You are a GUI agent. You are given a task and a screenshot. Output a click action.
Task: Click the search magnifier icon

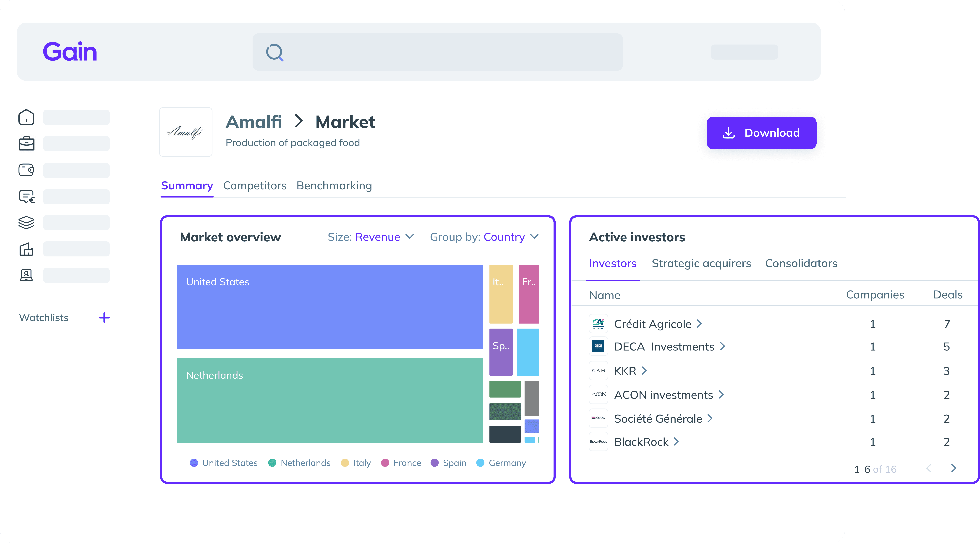coord(275,52)
